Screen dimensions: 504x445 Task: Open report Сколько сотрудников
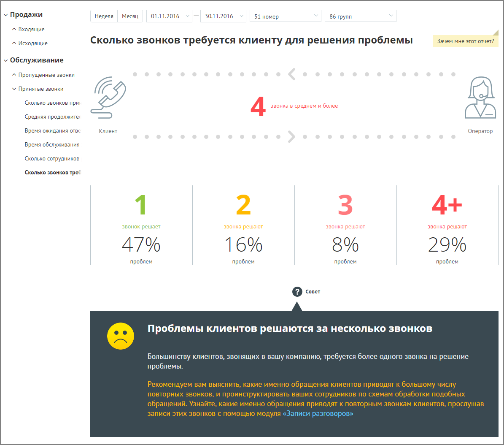52,159
